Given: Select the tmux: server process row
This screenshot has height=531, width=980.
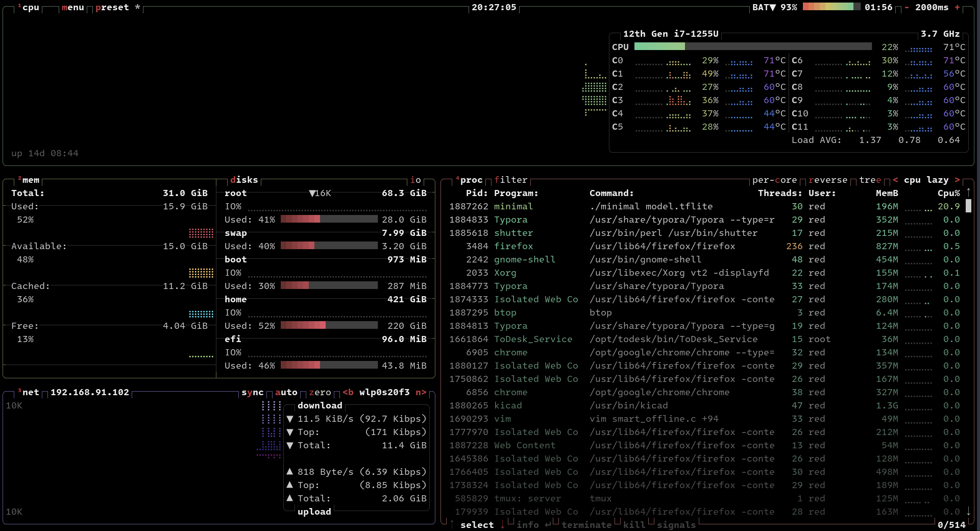Looking at the screenshot, I should pos(704,498).
